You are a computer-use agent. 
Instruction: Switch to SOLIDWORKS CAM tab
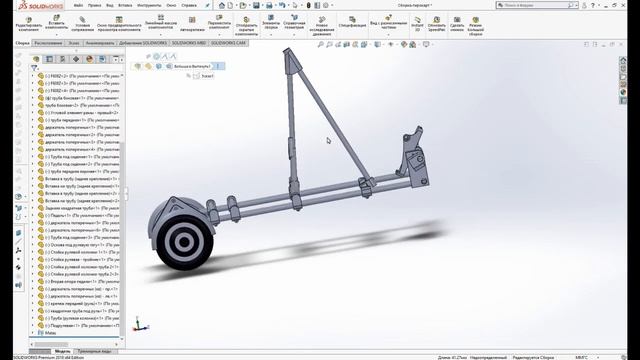tap(228, 43)
